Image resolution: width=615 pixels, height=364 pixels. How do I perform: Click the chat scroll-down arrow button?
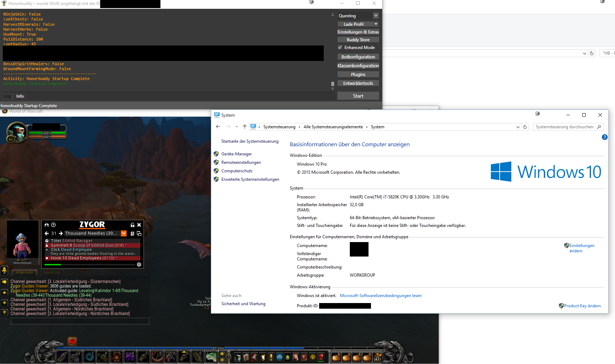4,302
